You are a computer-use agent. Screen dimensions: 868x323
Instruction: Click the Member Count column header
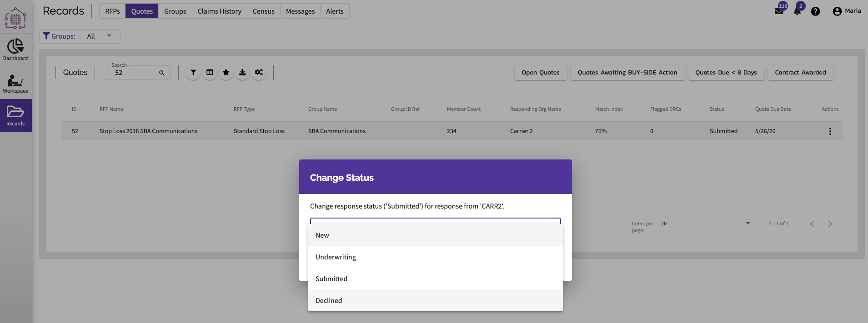point(464,109)
